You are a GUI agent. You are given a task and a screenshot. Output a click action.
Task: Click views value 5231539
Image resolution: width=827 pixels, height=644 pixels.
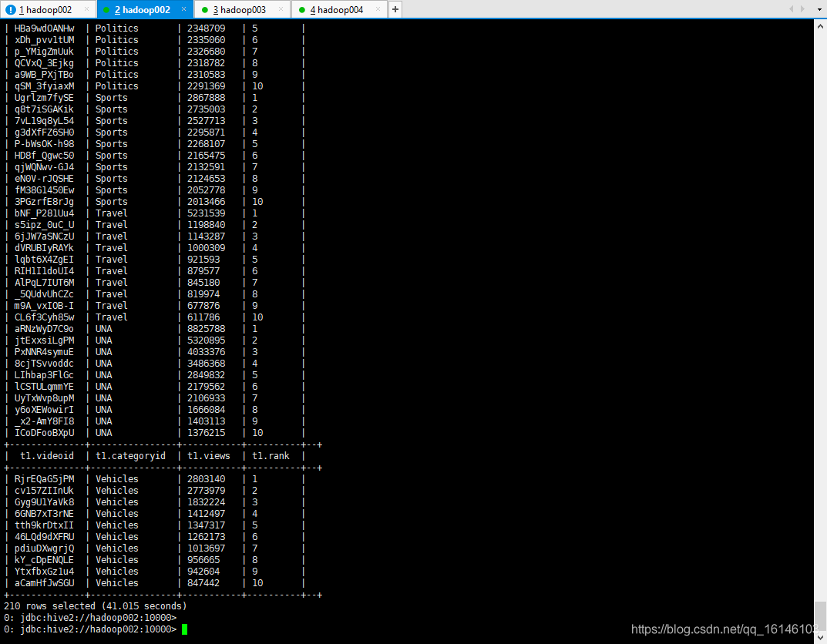coord(207,213)
